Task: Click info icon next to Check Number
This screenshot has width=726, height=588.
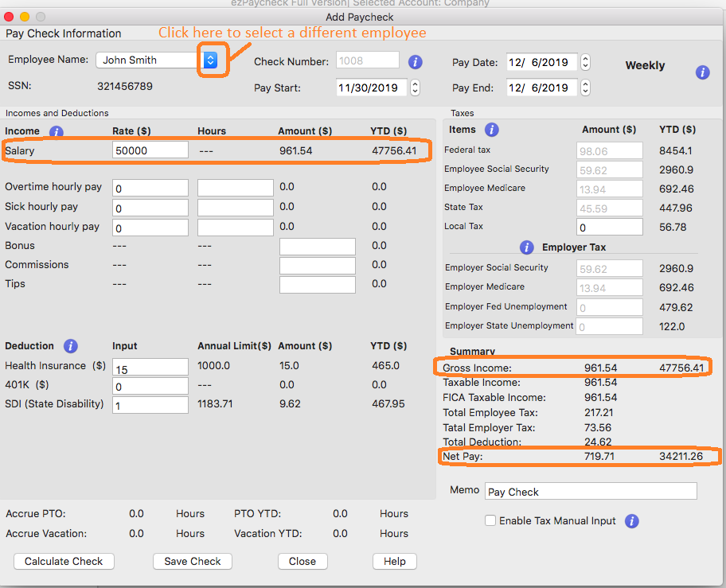Action: (x=415, y=62)
